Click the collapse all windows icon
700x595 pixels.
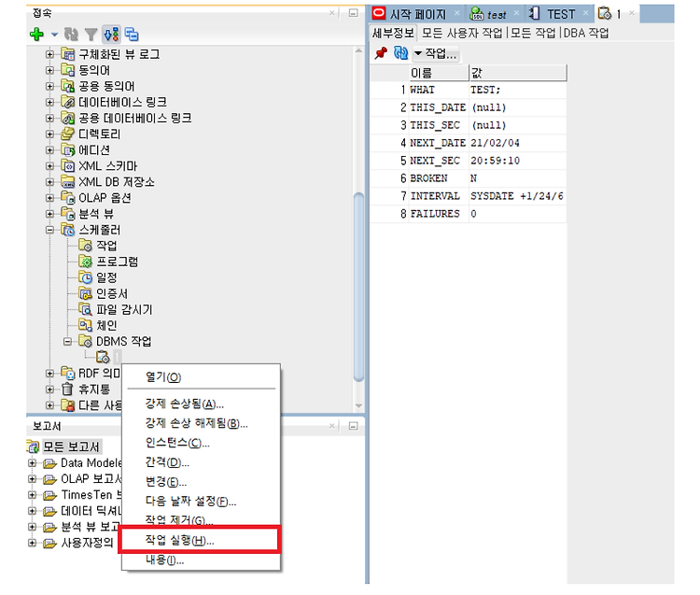click(x=132, y=34)
